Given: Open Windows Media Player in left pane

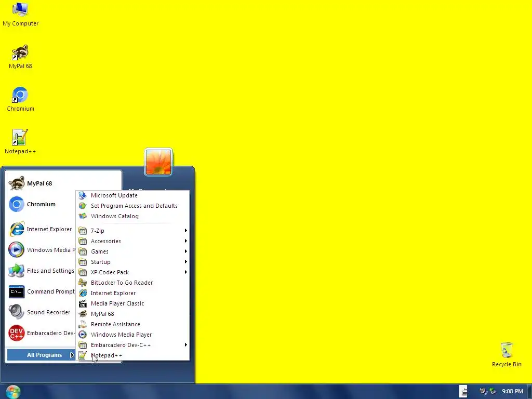Looking at the screenshot, I should point(42,250).
